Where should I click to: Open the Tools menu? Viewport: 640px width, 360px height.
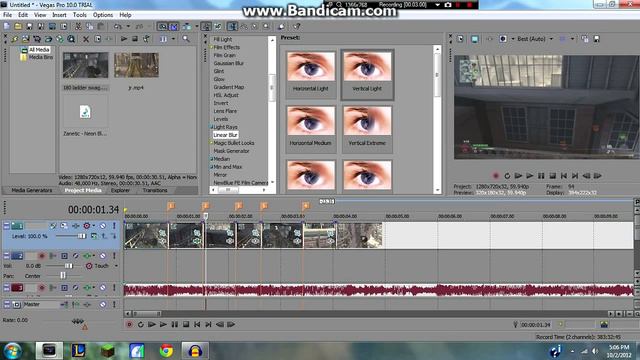80,15
